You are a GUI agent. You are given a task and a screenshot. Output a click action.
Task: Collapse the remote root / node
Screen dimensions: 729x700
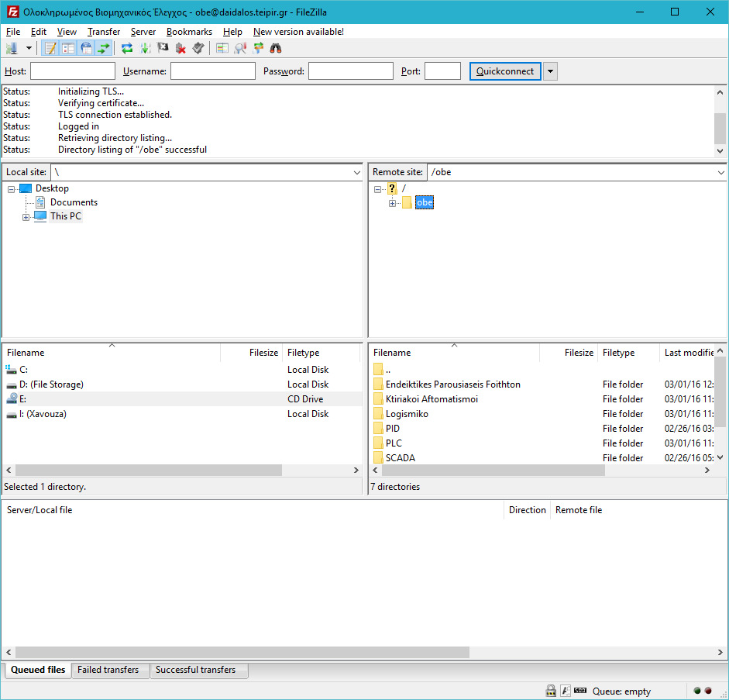tap(377, 189)
